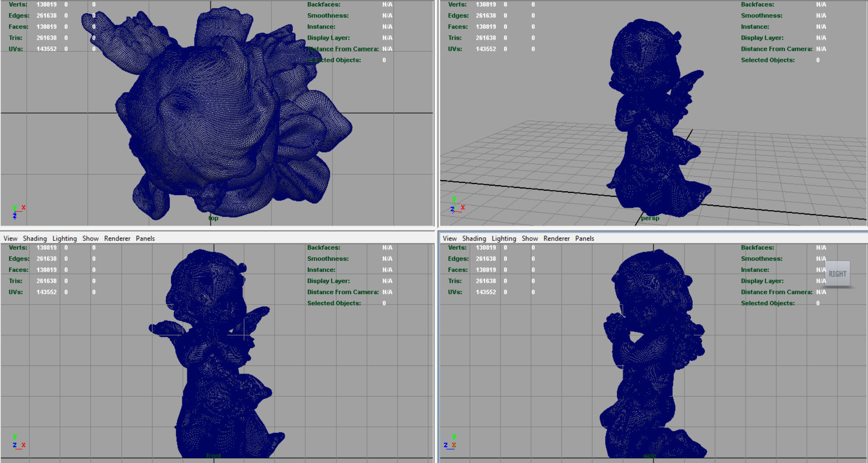Image resolution: width=868 pixels, height=463 pixels.
Task: Click the axis gizmo in side view
Action: [x=449, y=441]
